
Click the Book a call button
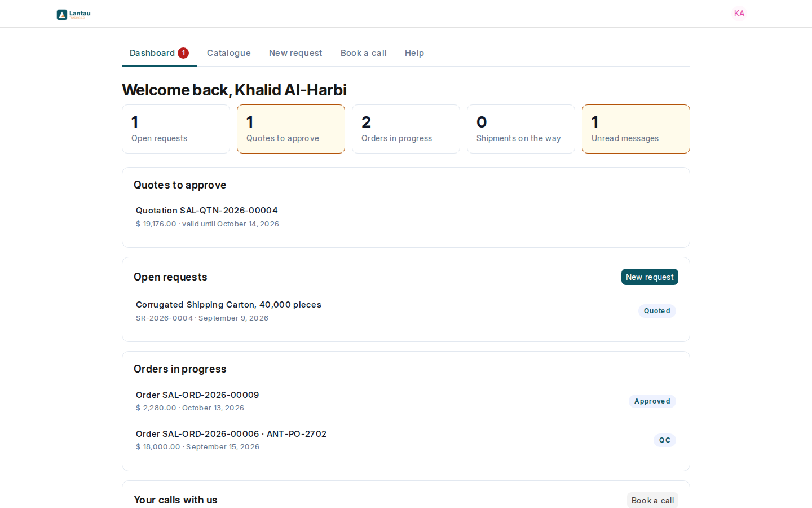tap(652, 501)
